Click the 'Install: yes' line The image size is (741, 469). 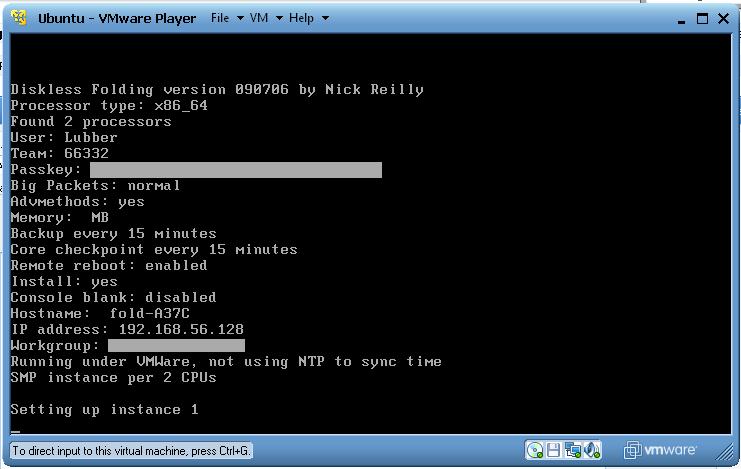64,282
